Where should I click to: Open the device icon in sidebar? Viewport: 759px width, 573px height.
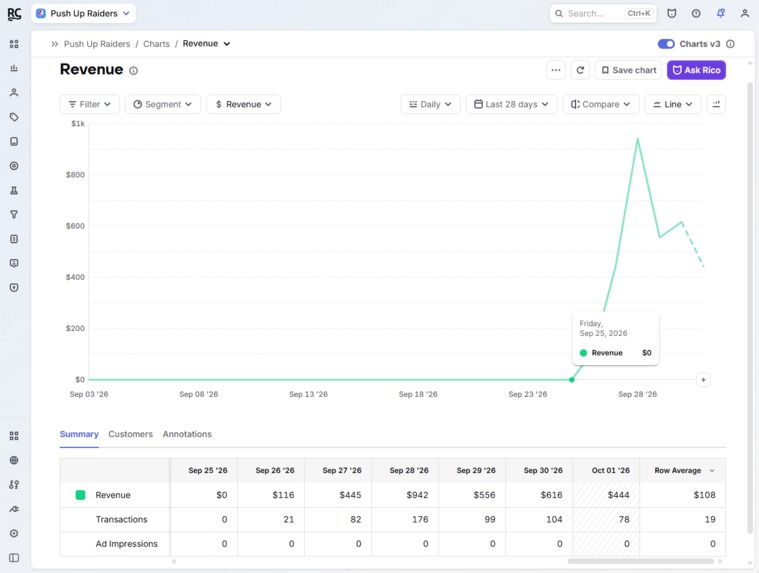click(x=14, y=141)
